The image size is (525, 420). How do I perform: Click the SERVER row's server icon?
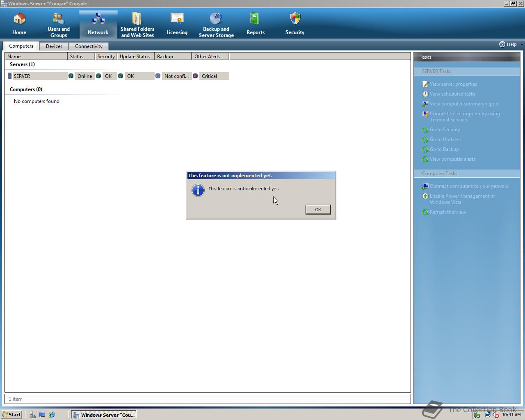pyautogui.click(x=10, y=76)
